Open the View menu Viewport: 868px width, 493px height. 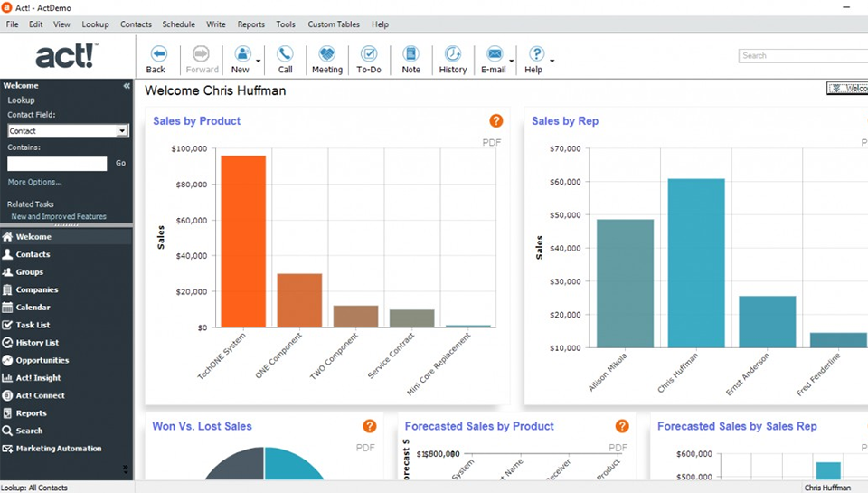click(x=61, y=24)
